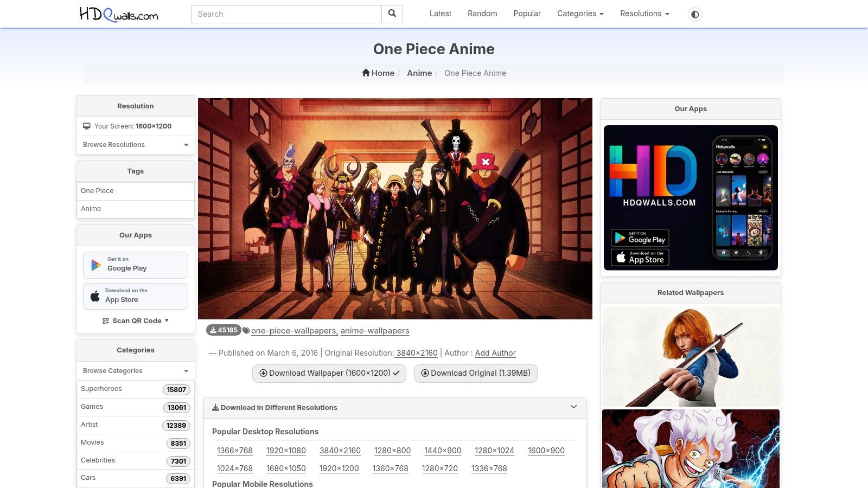Open the anime-wallpapers tag link

375,331
